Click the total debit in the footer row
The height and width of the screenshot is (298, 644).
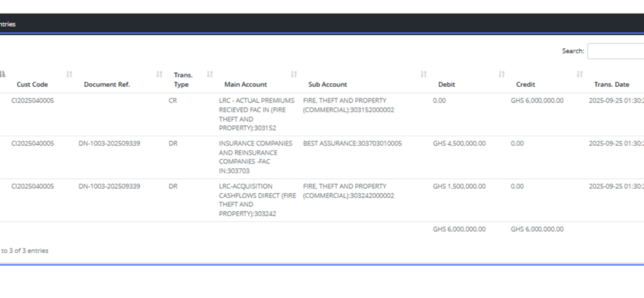tap(459, 229)
